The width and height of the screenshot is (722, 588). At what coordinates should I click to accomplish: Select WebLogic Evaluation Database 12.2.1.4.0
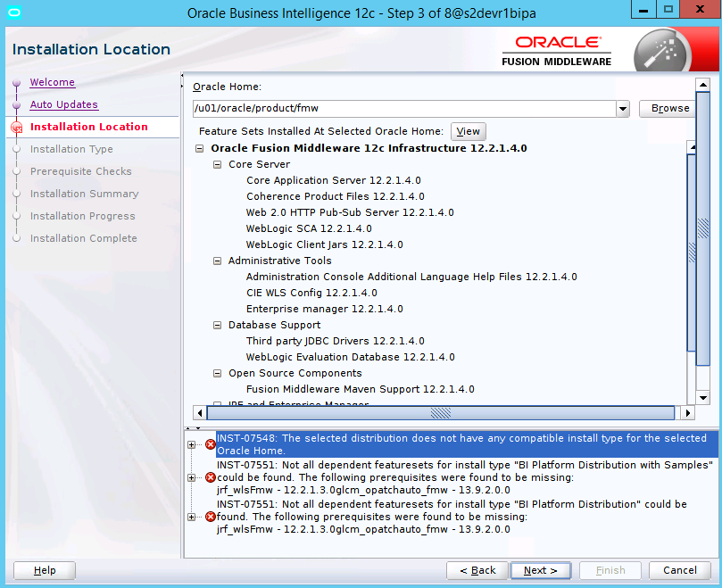(351, 357)
